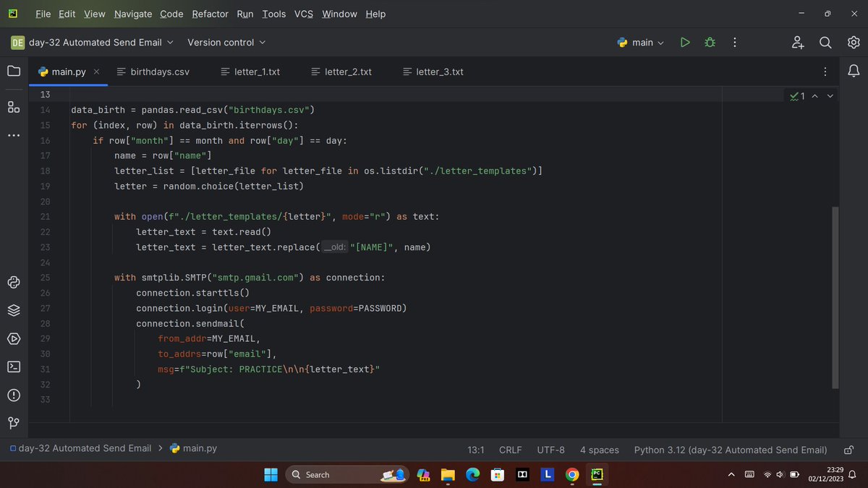
Task: Switch to the letter_1.txt tab
Action: [250, 72]
